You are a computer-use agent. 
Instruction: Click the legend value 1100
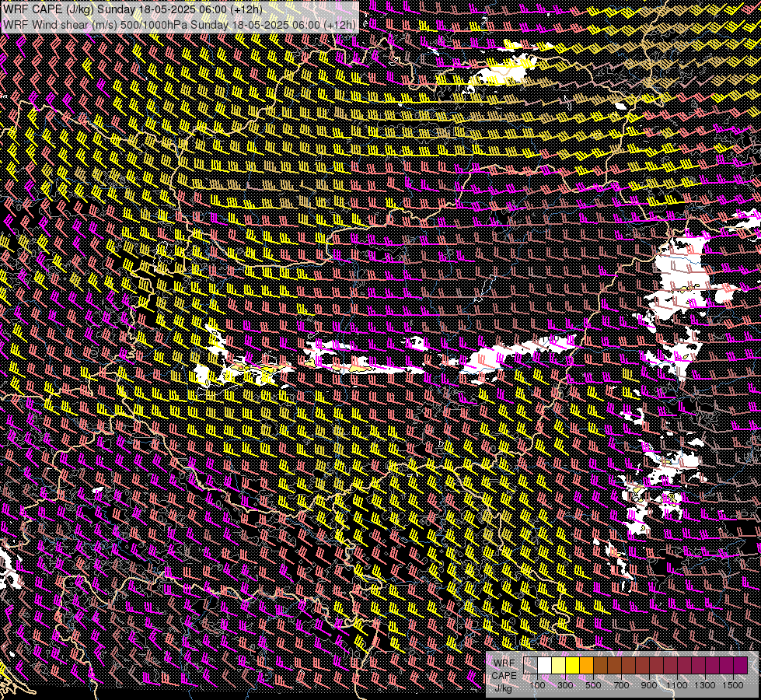(677, 685)
